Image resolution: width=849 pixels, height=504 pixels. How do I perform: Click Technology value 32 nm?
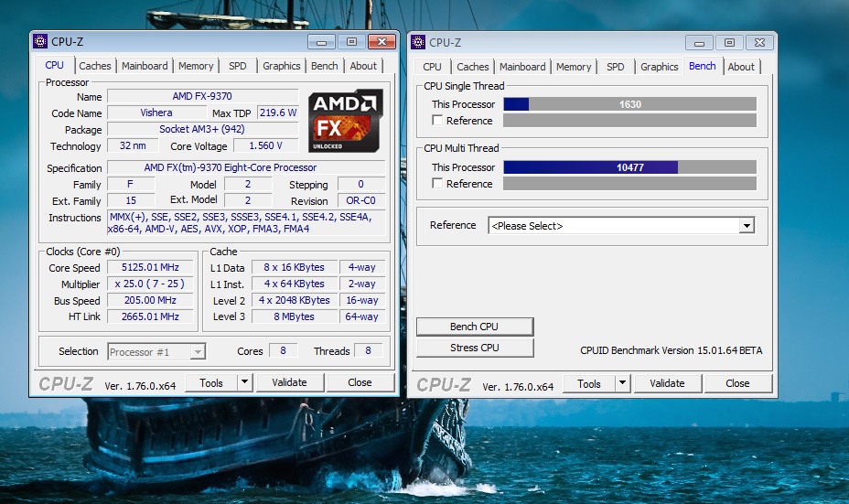[133, 145]
